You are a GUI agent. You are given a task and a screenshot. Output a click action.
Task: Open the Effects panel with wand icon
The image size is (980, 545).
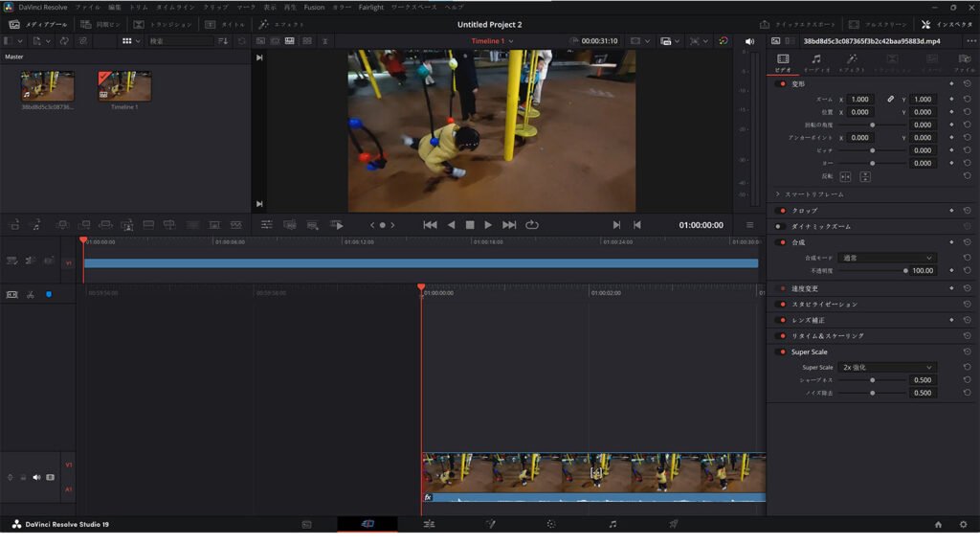click(281, 24)
